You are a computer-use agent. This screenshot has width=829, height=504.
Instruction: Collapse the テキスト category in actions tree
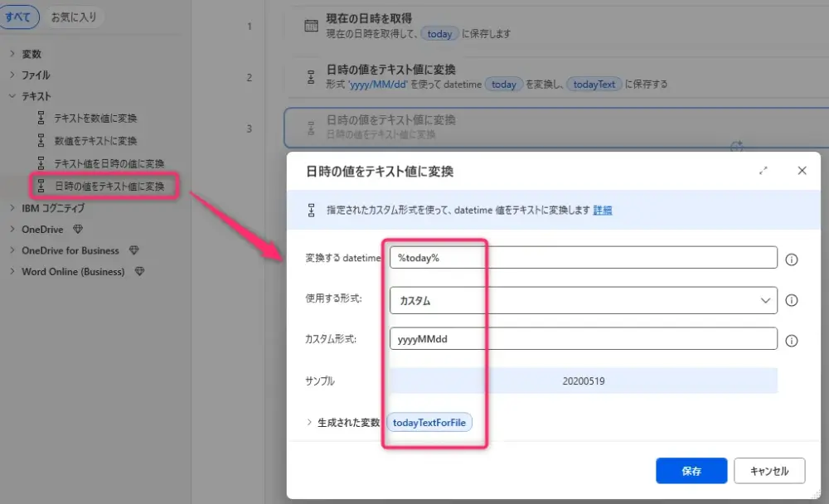pos(12,96)
